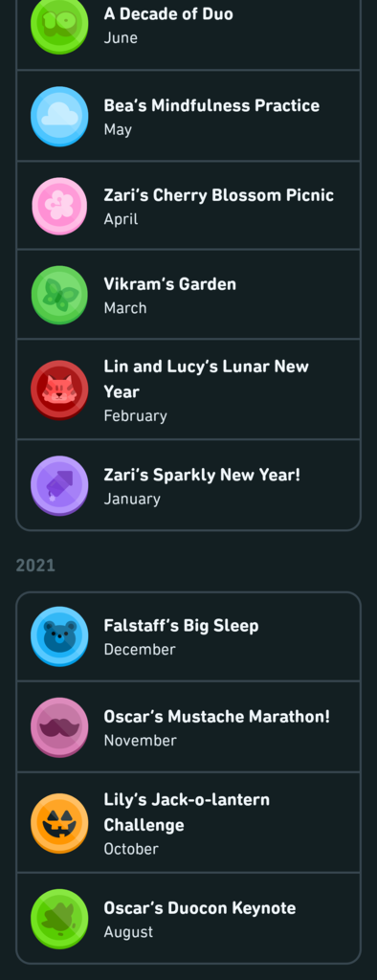Select the pink cherry blossom badge
The image size is (377, 980).
(59, 207)
